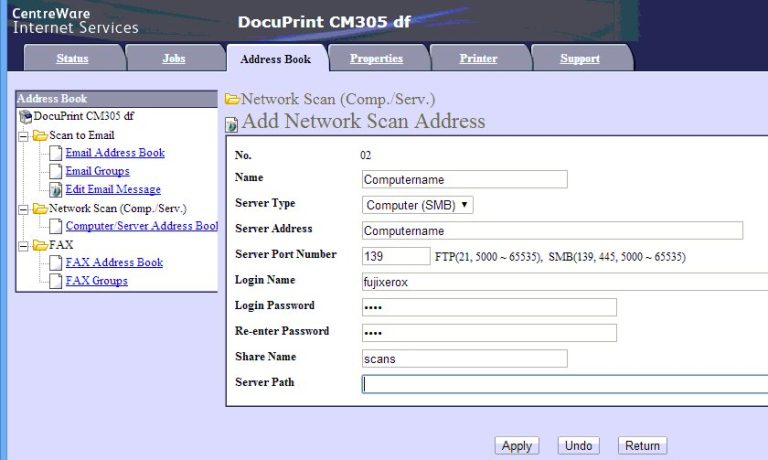768x460 pixels.
Task: Collapse the FAX tree node
Action: point(23,246)
